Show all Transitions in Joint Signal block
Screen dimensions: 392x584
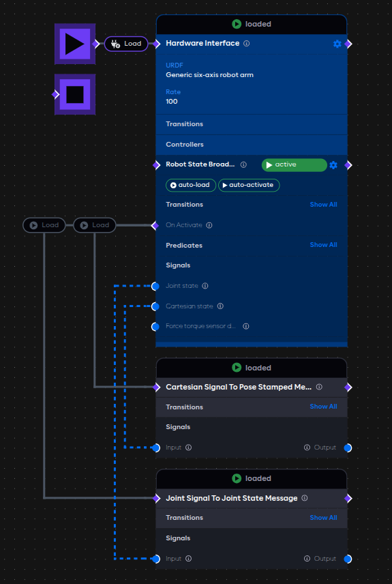click(324, 517)
